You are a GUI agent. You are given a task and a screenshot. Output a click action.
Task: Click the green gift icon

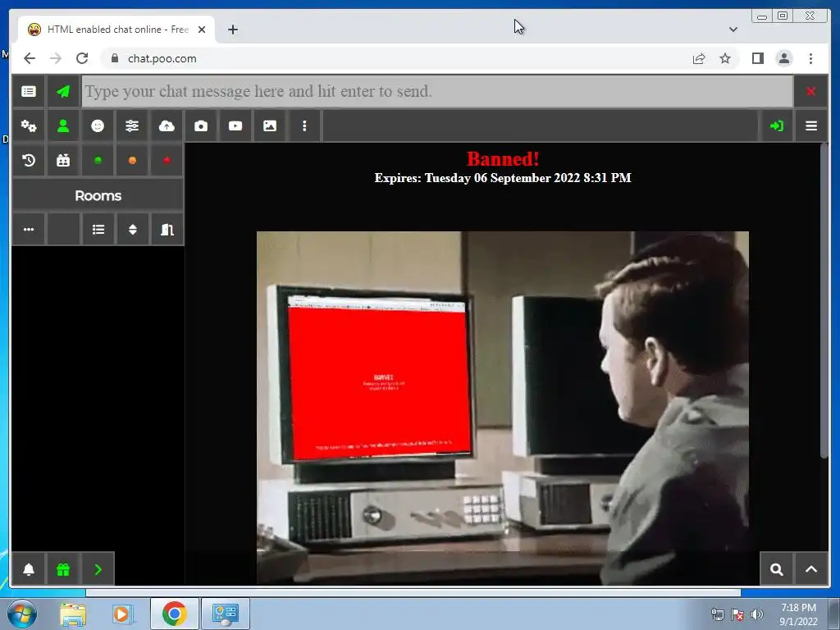point(63,569)
